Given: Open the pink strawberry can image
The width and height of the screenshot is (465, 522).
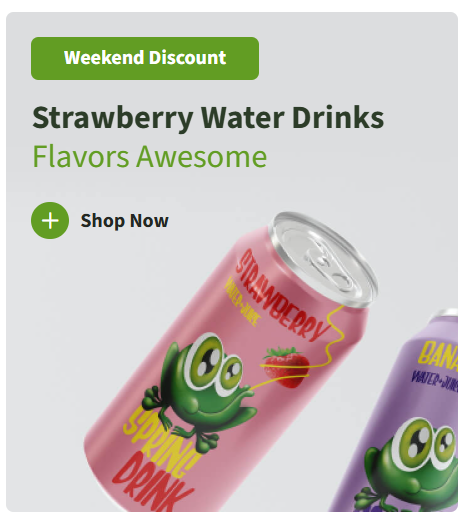Looking at the screenshot, I should click(230, 362).
